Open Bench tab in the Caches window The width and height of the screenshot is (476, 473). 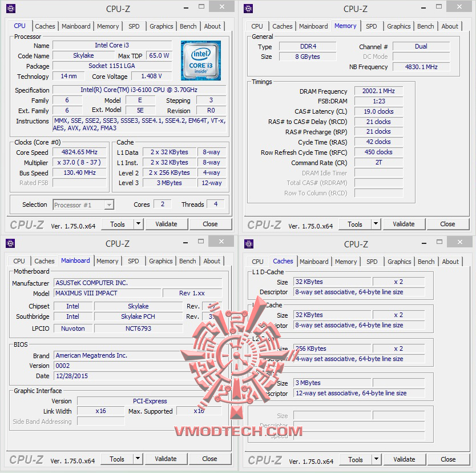426,262
